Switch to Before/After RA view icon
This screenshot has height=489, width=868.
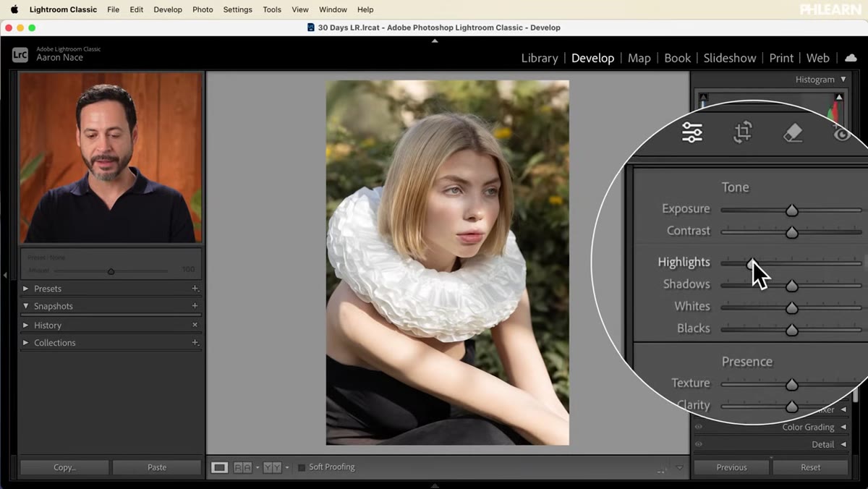click(x=242, y=467)
